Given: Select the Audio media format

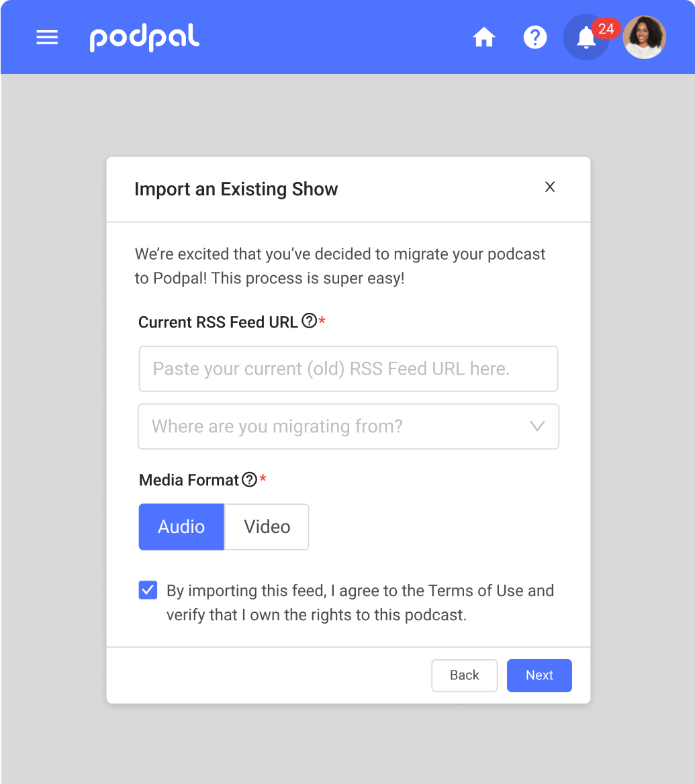Looking at the screenshot, I should [181, 527].
